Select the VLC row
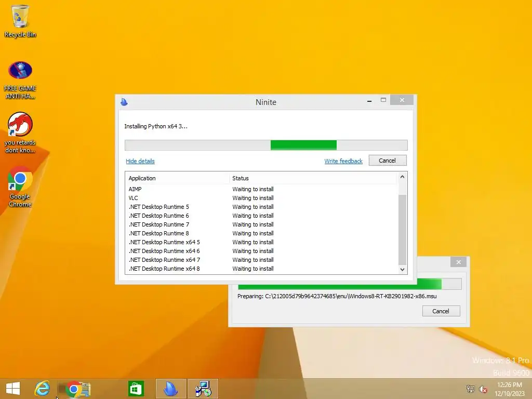The height and width of the screenshot is (399, 532). [x=261, y=198]
